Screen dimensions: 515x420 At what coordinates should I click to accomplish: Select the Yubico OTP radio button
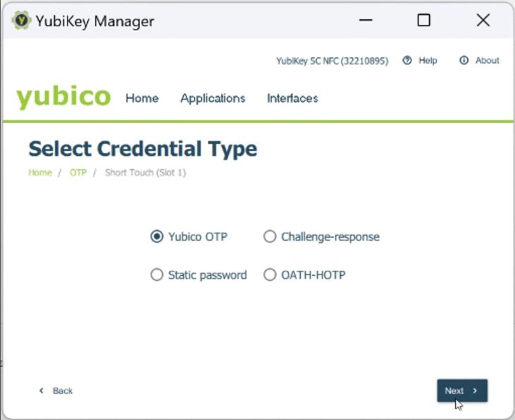pos(157,236)
